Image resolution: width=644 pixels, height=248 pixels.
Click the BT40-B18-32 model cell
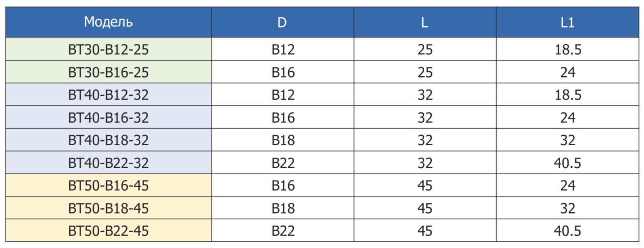[x=108, y=140]
